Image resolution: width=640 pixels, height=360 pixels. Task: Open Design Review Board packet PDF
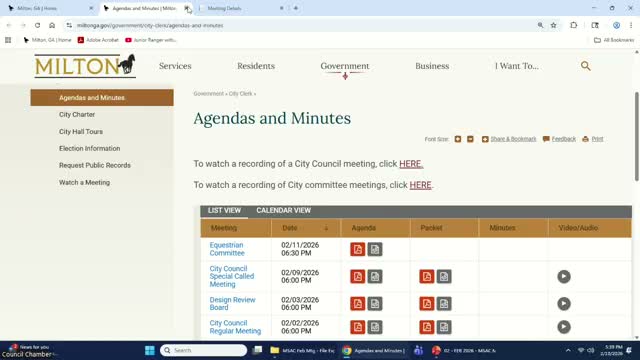[x=427, y=304]
